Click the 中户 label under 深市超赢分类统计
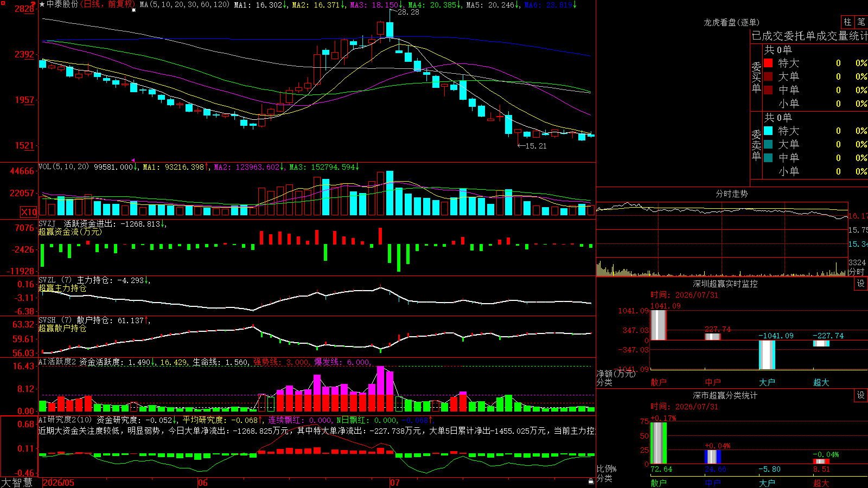Screen dimensions: 868x488 (713, 483)
